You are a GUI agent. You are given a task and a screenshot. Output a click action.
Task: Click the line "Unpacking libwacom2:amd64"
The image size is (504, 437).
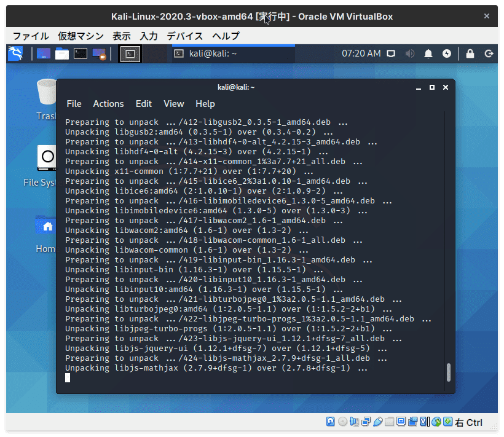coord(187,230)
